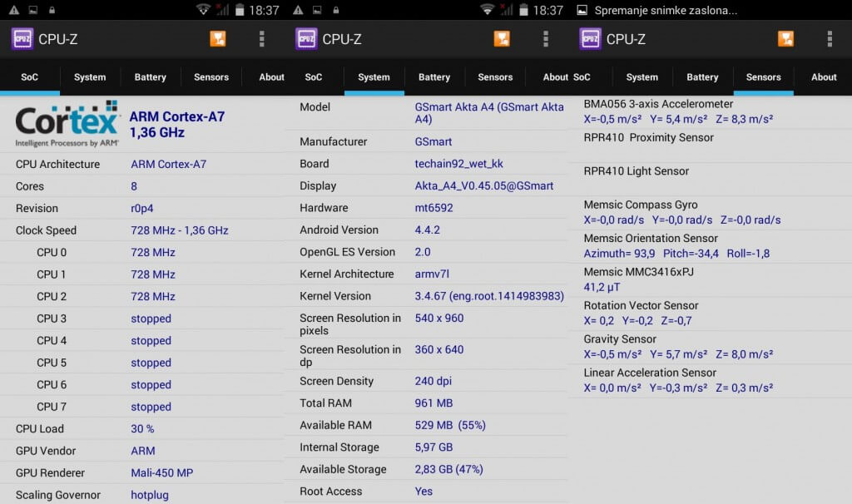852x504 pixels.
Task: Tap the CPU 3 'stopped' value
Action: pos(151,319)
